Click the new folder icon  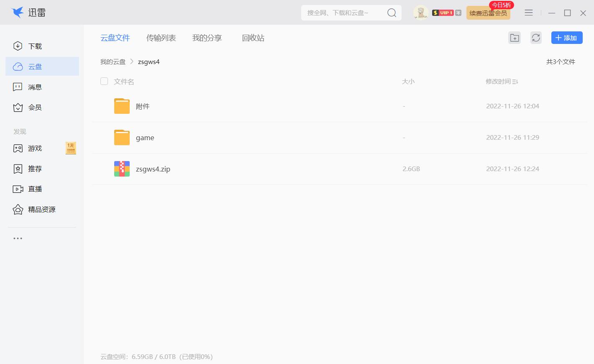[x=515, y=38]
